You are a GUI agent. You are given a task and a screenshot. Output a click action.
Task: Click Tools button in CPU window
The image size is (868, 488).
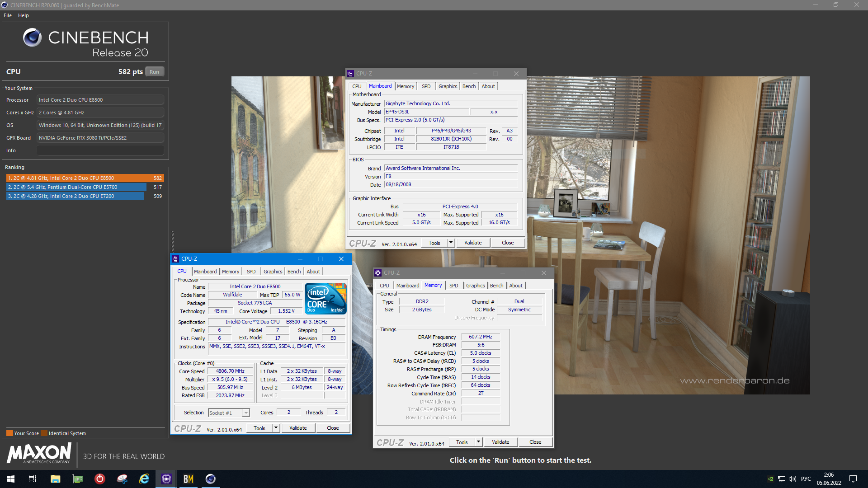[259, 428]
